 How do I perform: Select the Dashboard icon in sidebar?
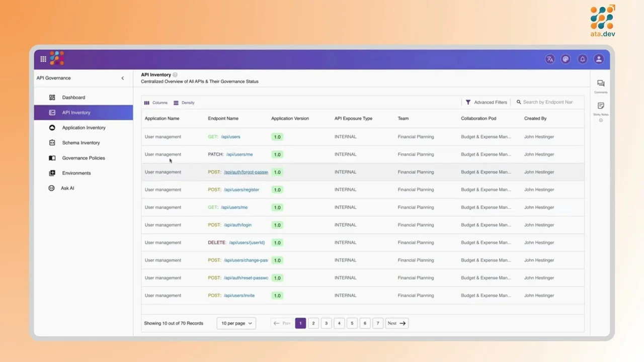52,97
